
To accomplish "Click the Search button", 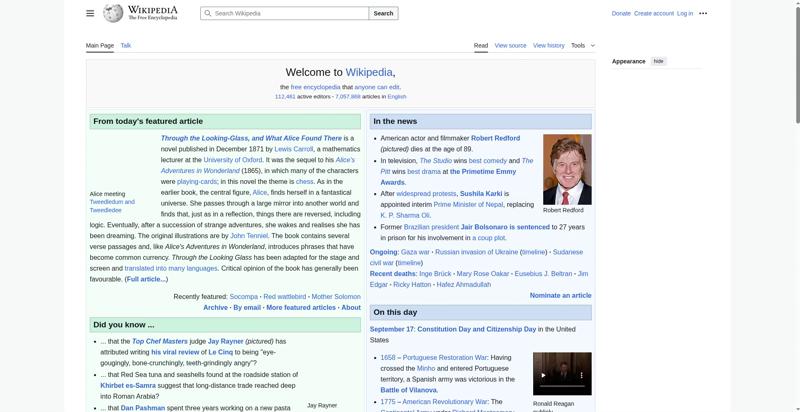I will click(x=383, y=13).
